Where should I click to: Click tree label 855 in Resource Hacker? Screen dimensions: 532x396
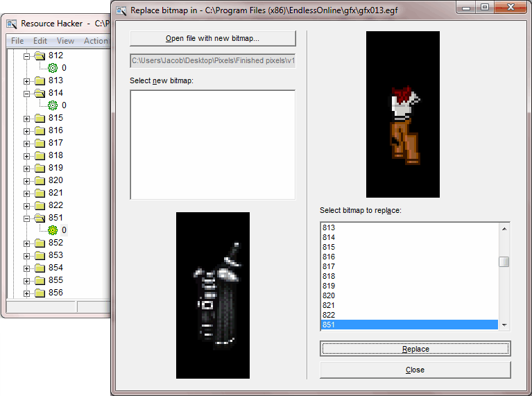(55, 280)
